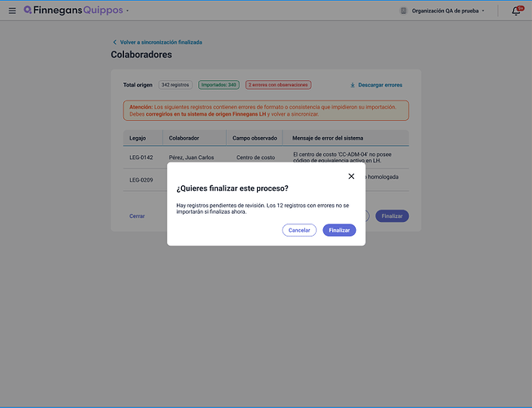The image size is (532, 408).
Task: Click the organization building icon
Action: click(403, 11)
